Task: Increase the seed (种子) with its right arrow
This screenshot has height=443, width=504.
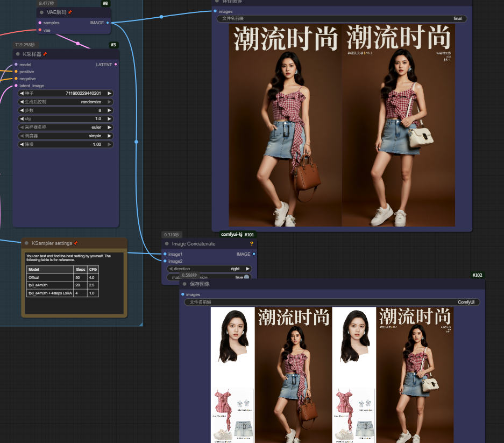Action: pyautogui.click(x=110, y=93)
